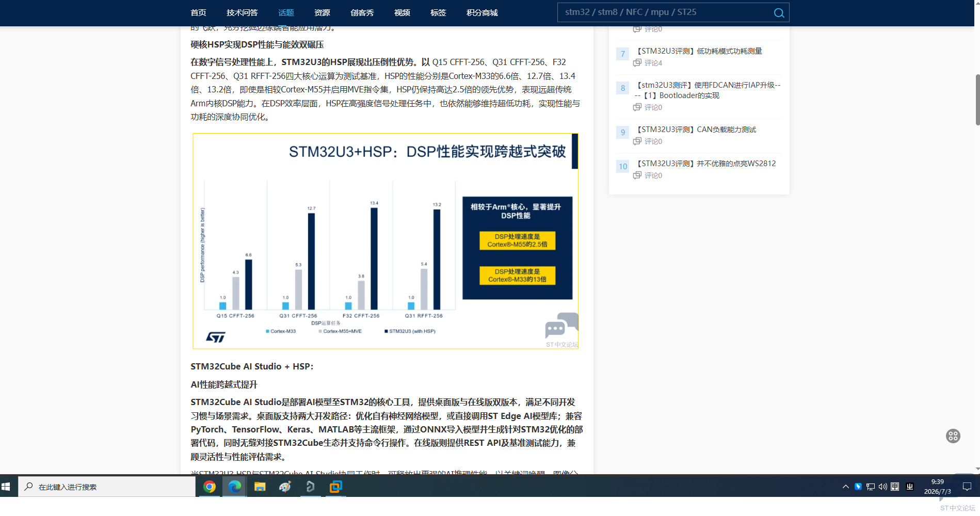
Task: Click the comment icon under the FDCAN Bootloader post
Action: point(637,107)
